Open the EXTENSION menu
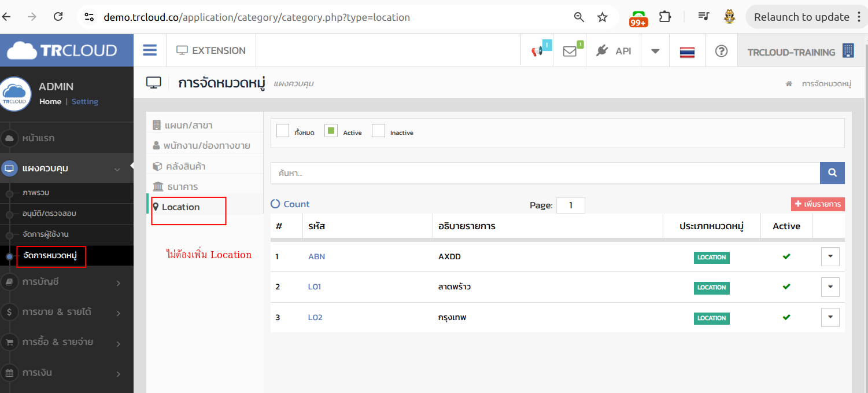This screenshot has height=393, width=868. 211,50
